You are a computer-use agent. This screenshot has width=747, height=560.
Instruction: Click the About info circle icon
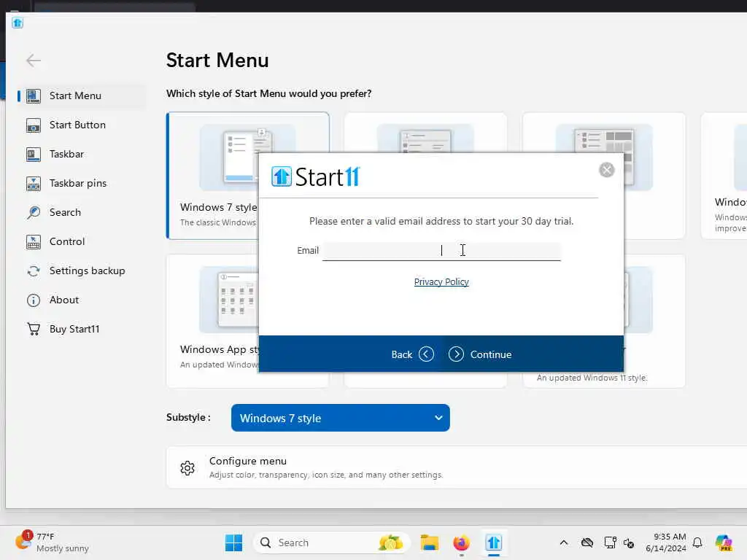point(34,300)
